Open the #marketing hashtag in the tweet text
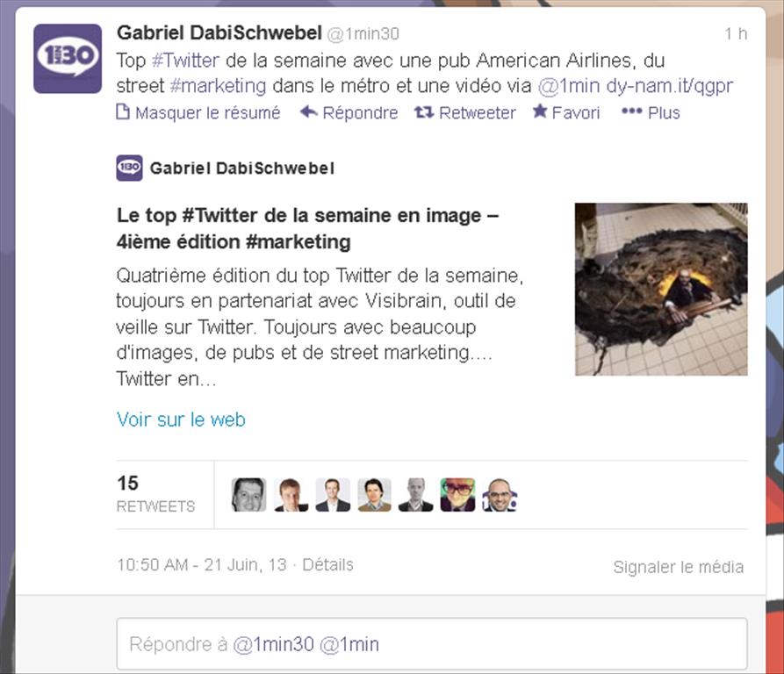 point(218,86)
